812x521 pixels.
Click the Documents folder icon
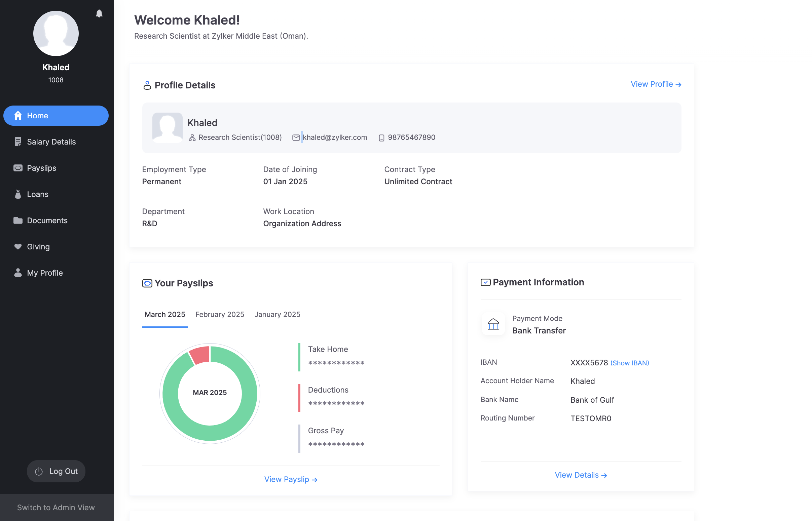click(x=18, y=221)
